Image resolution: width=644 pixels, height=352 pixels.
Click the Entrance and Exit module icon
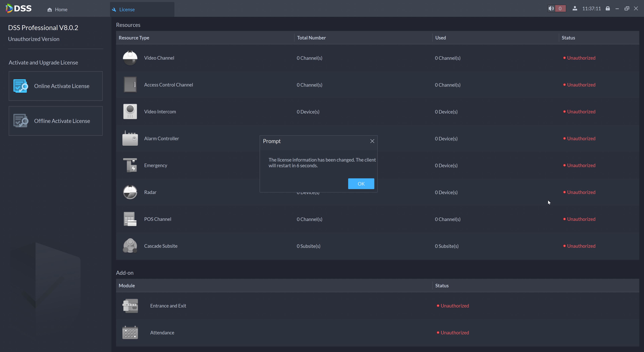coord(130,306)
